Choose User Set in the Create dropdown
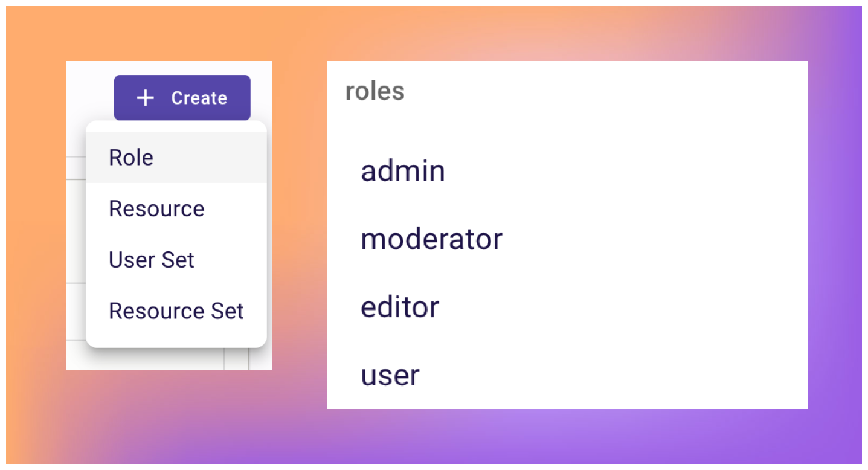Image resolution: width=868 pixels, height=470 pixels. coord(152,260)
